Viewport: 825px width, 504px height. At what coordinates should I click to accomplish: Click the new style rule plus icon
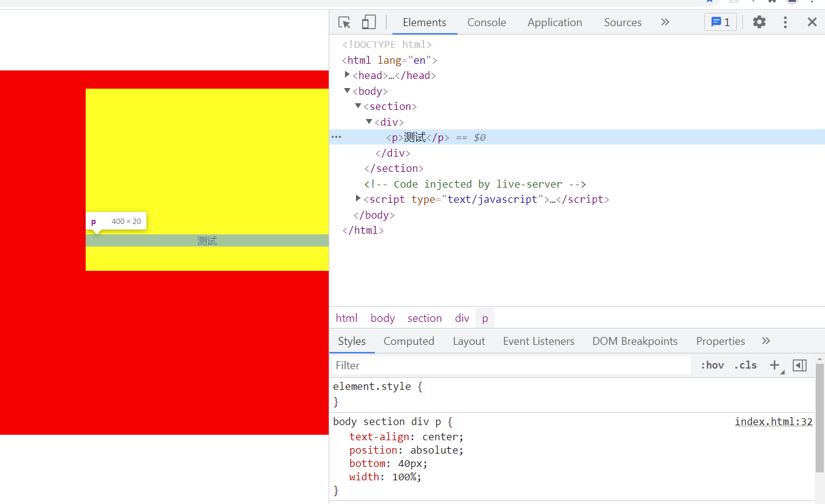775,365
